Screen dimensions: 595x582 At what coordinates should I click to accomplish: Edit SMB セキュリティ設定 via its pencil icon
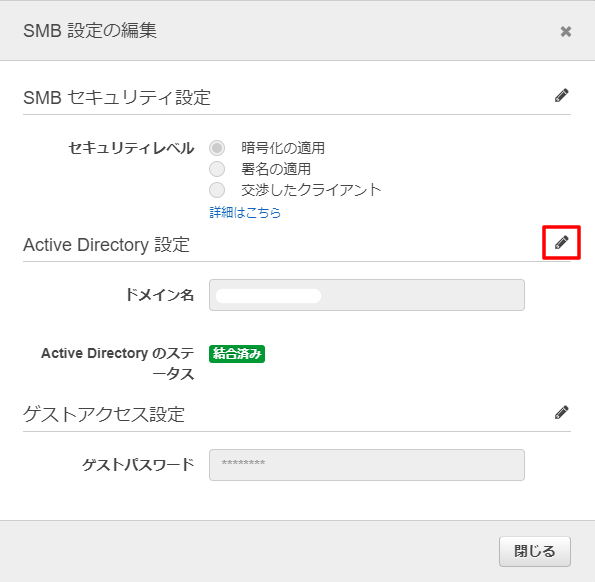click(562, 95)
